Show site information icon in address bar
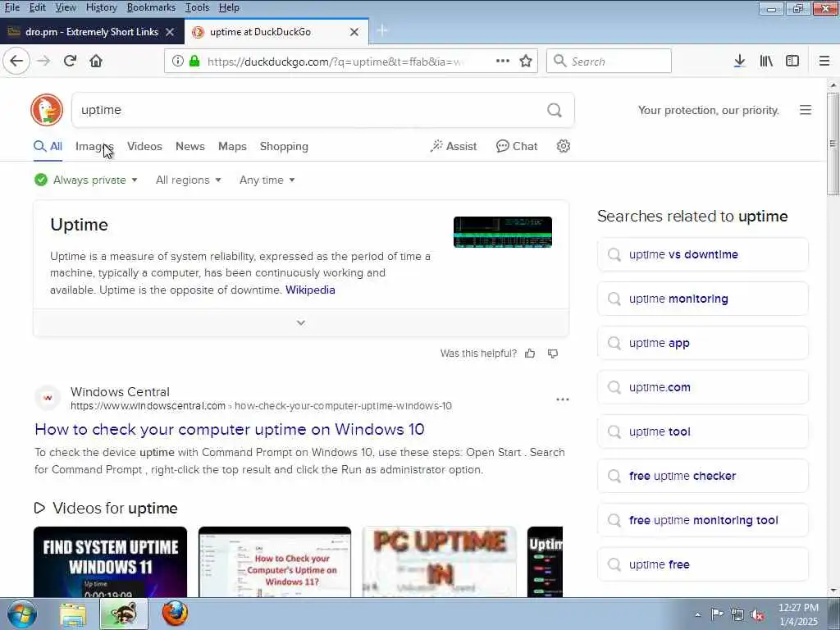840x630 pixels. [178, 61]
